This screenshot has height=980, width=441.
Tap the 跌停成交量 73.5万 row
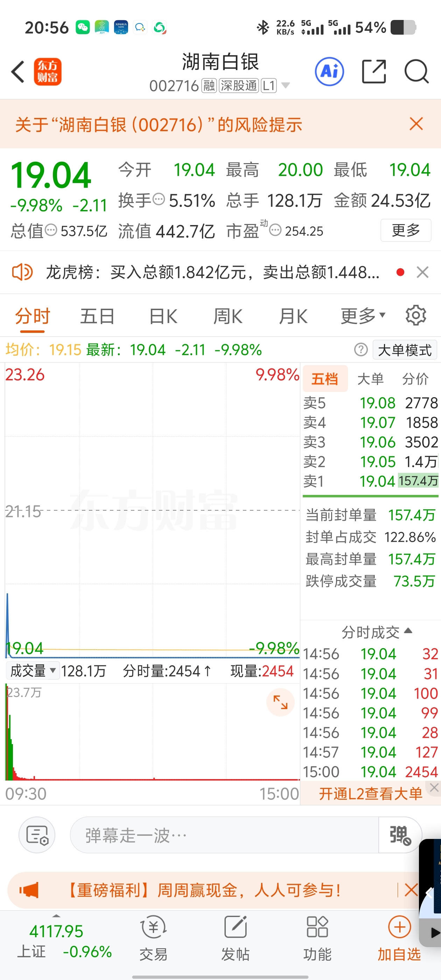[x=371, y=581]
